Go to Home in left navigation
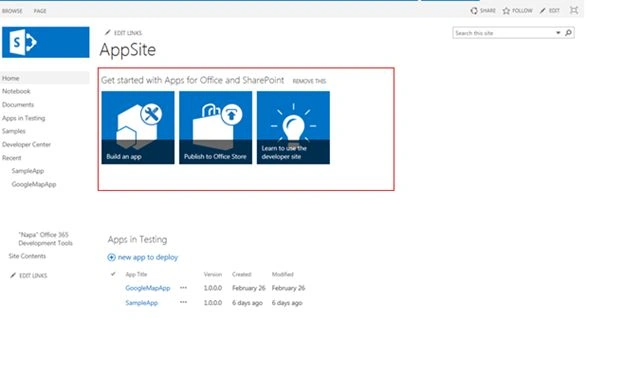This screenshot has width=623, height=380. tap(11, 78)
